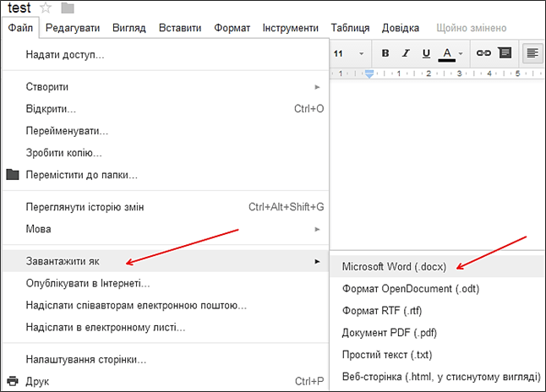
Task: Click Надати доступ menu entry
Action: 65,55
